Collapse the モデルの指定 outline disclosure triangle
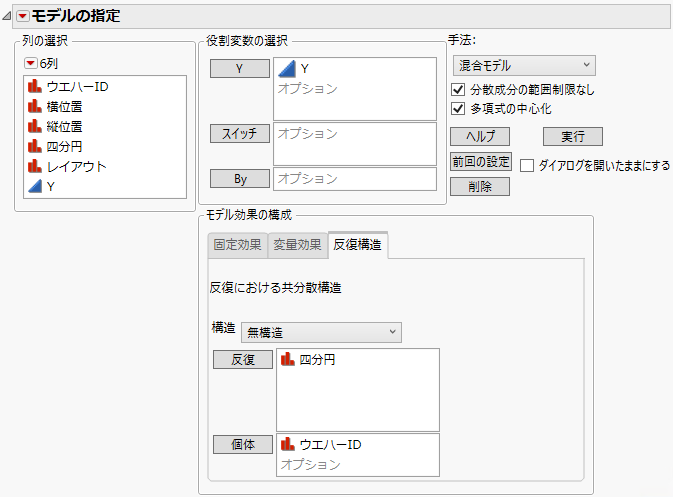The image size is (673, 497). click(6, 16)
